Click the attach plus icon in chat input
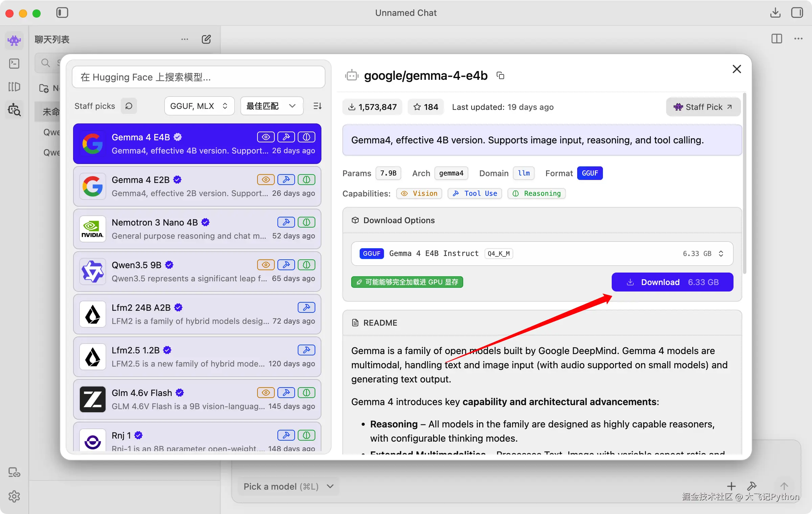812x514 pixels. coord(731,486)
